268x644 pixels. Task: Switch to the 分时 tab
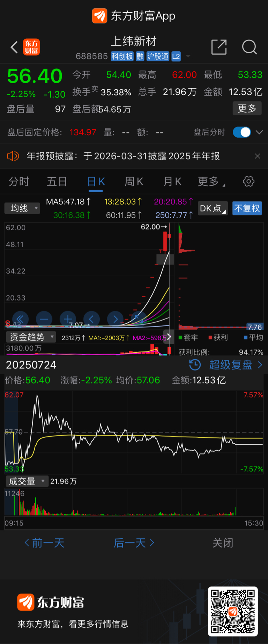click(x=19, y=182)
